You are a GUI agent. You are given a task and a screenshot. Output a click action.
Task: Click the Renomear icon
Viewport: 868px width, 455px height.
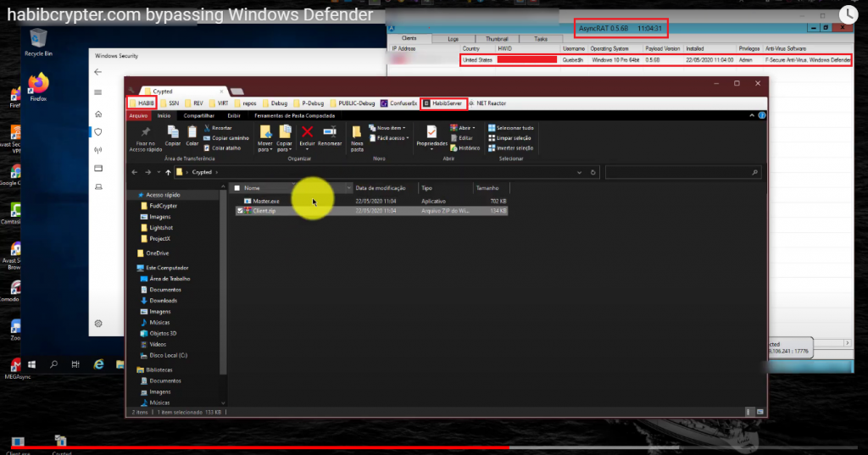click(x=330, y=131)
